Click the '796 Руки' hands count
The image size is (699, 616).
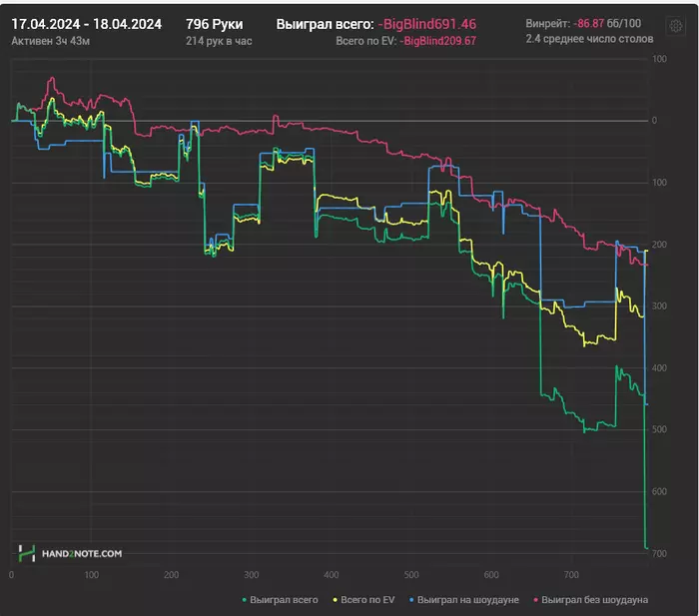pyautogui.click(x=215, y=24)
